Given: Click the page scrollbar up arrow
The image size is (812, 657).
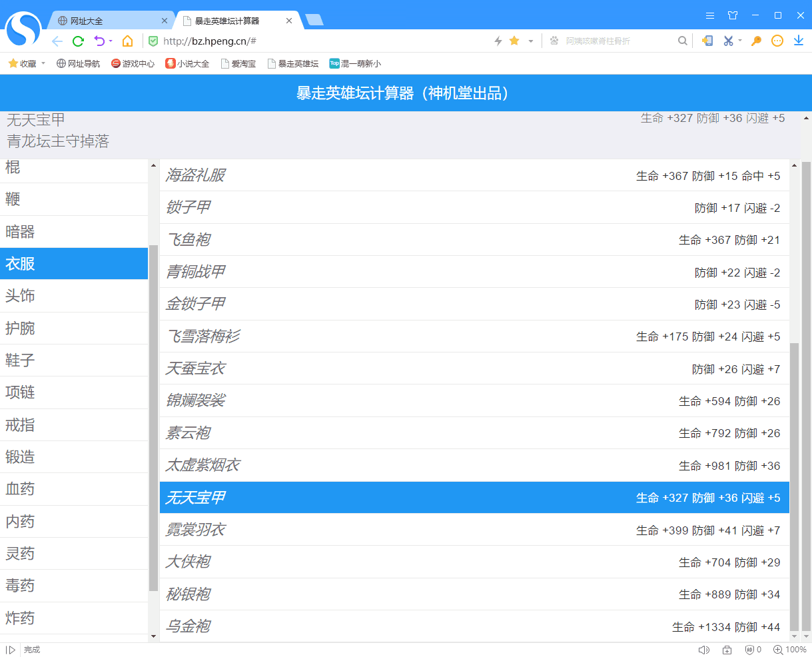Looking at the screenshot, I should coord(806,118).
